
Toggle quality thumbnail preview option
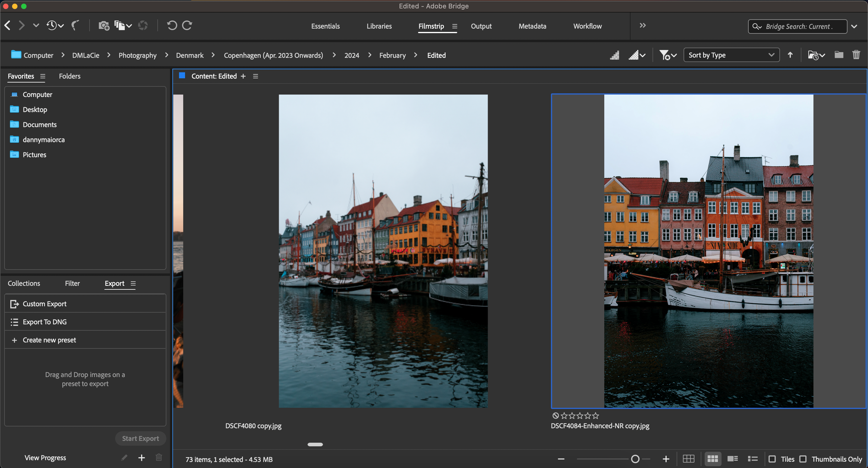point(636,55)
